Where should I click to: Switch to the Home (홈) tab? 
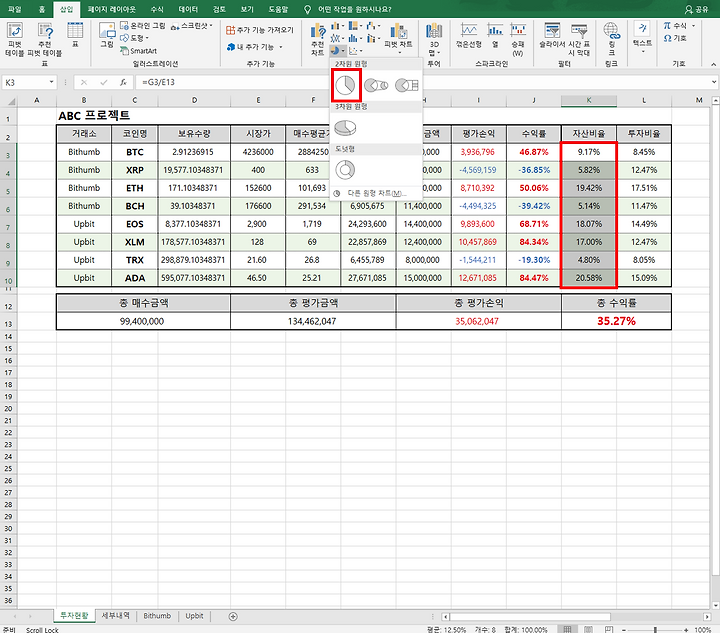(x=42, y=9)
